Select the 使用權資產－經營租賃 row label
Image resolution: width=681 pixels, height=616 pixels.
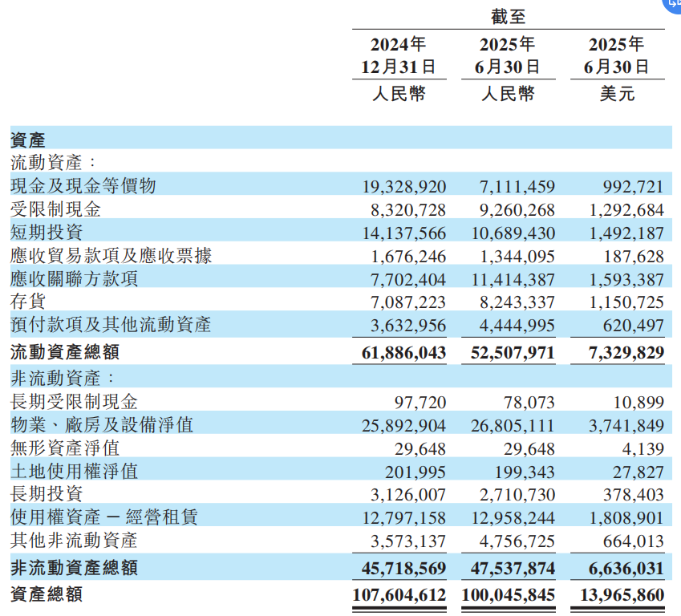pos(104,517)
